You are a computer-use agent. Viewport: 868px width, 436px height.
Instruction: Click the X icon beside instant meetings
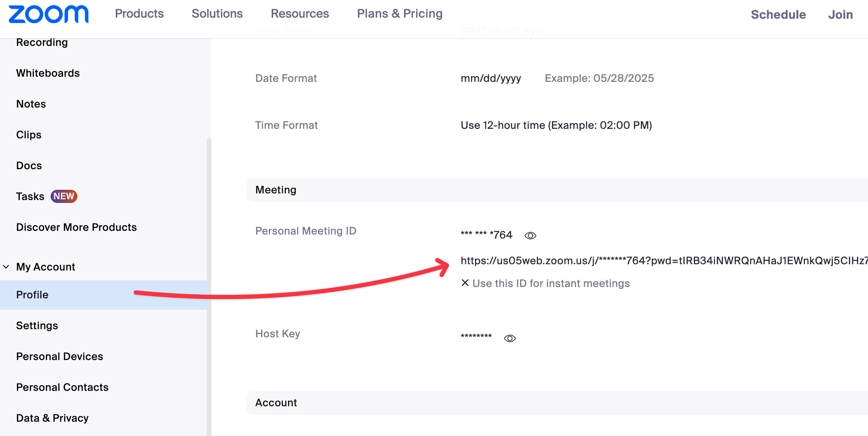[465, 283]
